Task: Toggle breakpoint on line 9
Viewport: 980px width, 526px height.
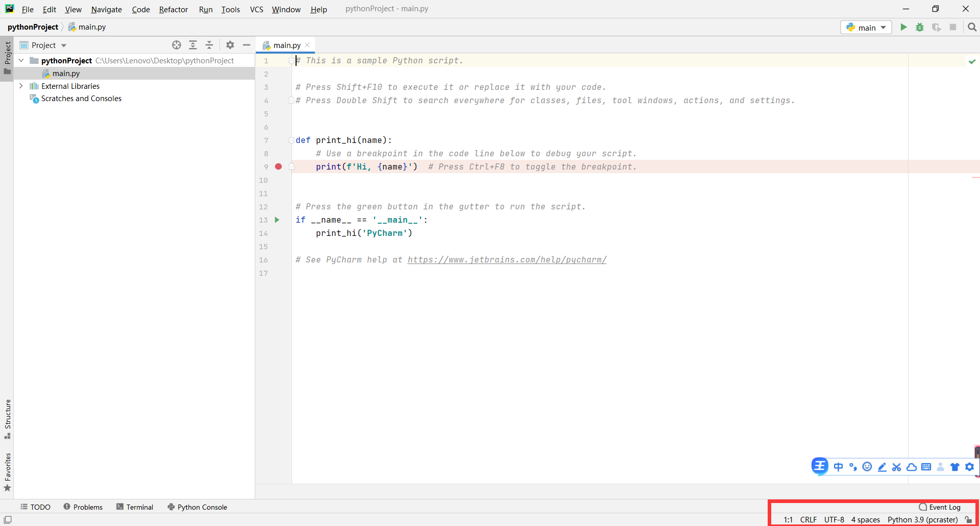Action: [x=279, y=166]
